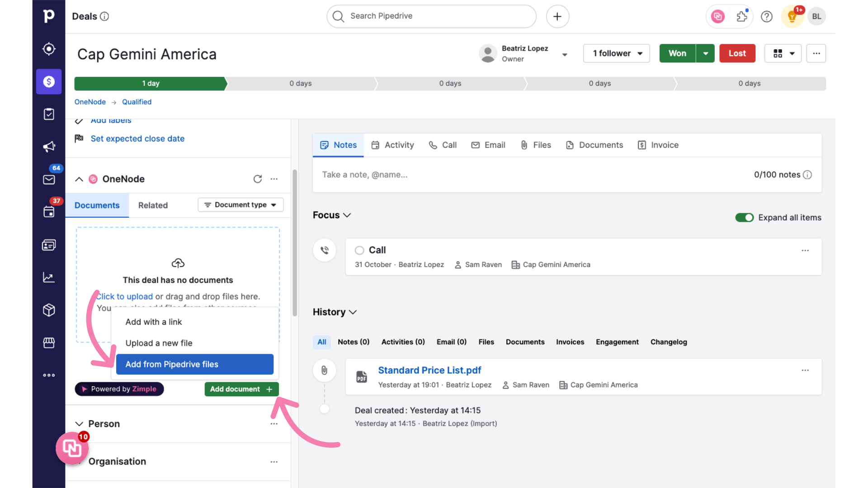868x488 pixels.
Task: Open the deal header three-dots menu
Action: (816, 53)
